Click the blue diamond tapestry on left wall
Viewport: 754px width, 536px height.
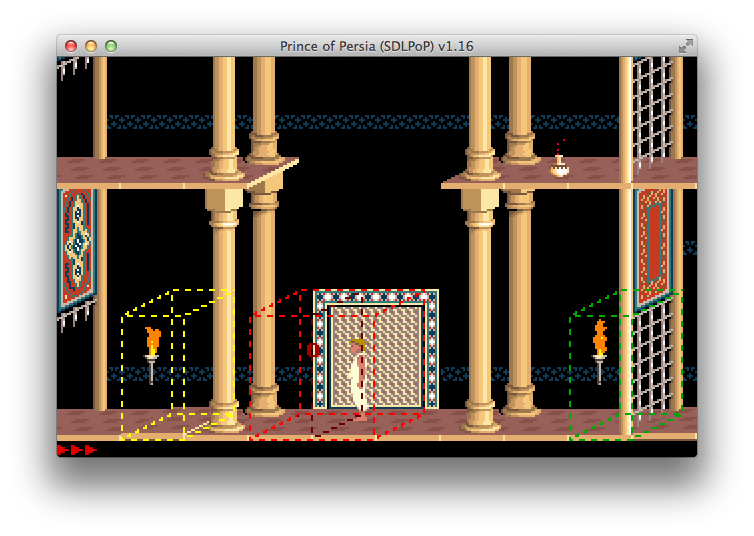76,250
